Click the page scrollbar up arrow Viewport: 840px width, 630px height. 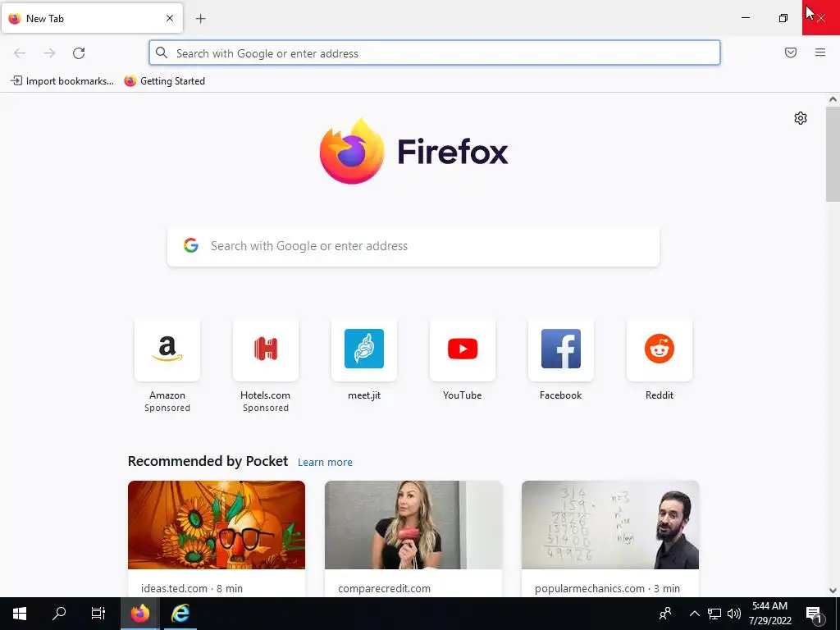pos(833,99)
